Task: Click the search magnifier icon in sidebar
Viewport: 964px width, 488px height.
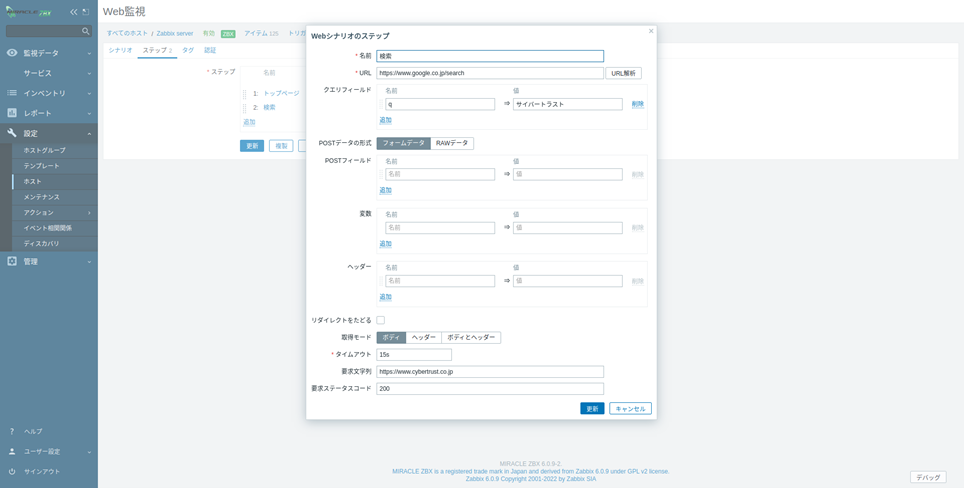Action: point(86,32)
